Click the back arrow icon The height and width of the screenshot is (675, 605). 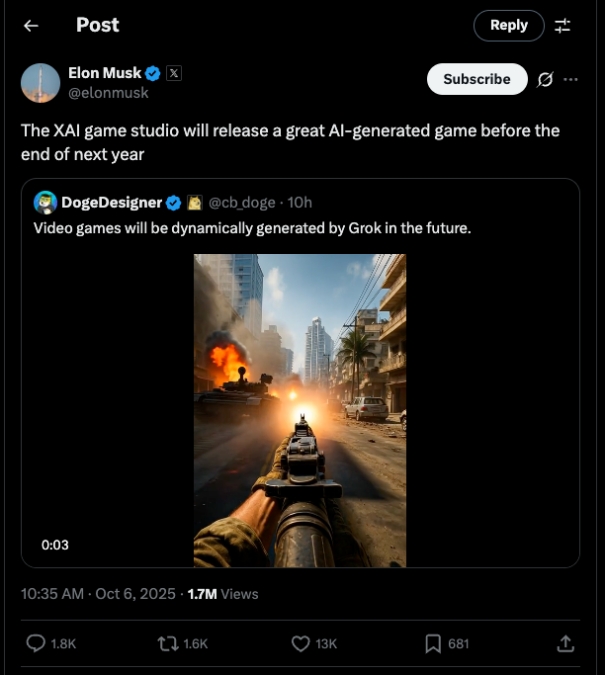tap(31, 26)
